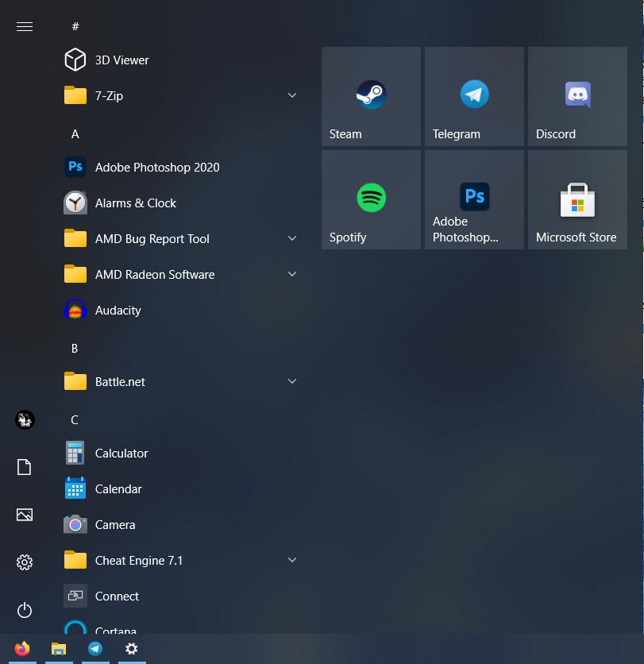Open the Documents sidebar icon
This screenshot has width=644, height=664.
click(x=24, y=467)
